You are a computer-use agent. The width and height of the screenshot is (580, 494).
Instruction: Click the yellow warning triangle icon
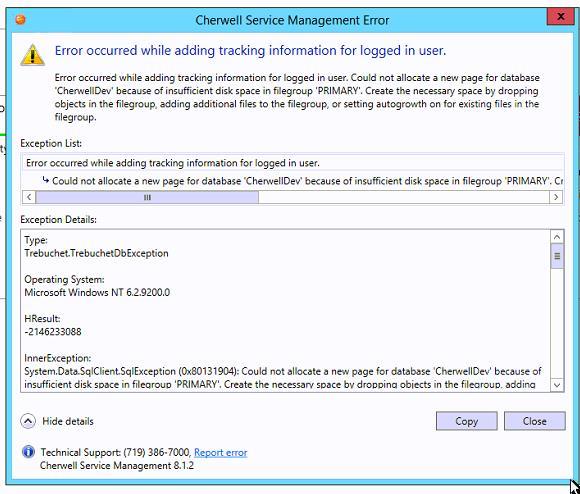pyautogui.click(x=33, y=55)
